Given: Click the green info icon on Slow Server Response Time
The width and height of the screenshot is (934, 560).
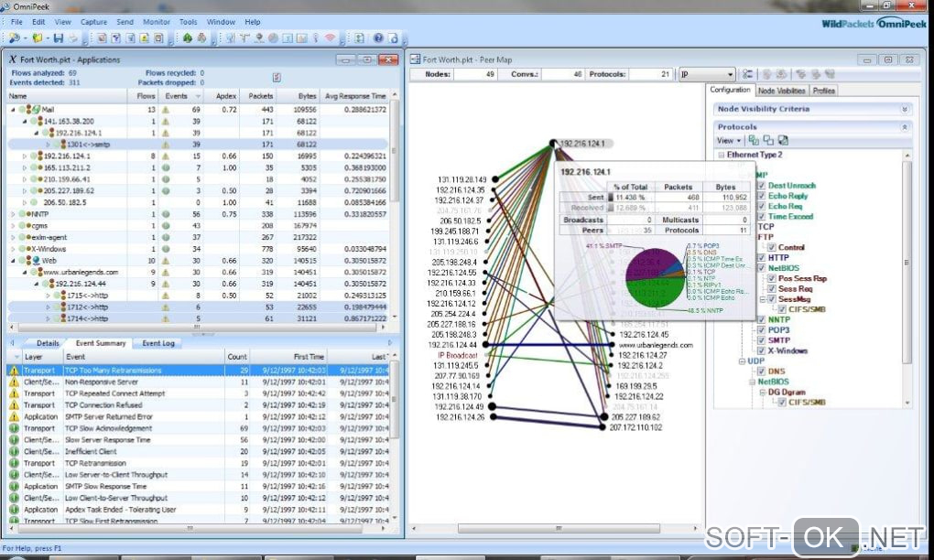Looking at the screenshot, I should pos(15,440).
